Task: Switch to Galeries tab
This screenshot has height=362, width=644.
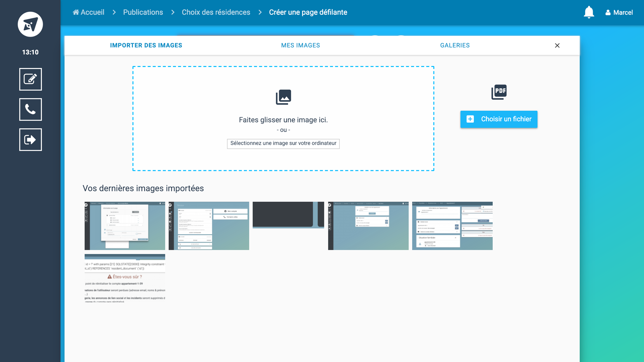Action: click(x=455, y=45)
